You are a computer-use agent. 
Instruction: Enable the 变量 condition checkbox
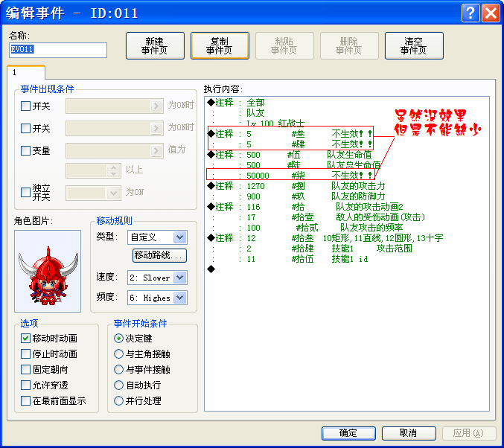tap(25, 150)
